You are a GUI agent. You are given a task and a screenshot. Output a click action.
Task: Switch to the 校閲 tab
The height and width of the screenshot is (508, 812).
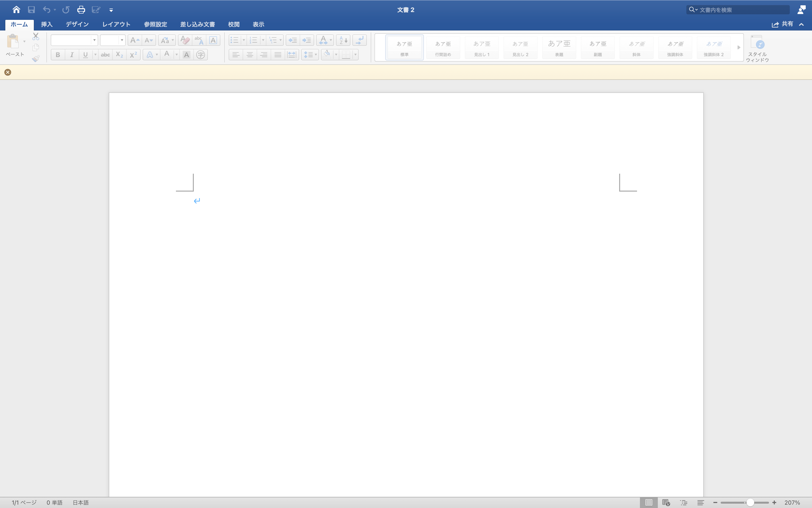click(233, 24)
